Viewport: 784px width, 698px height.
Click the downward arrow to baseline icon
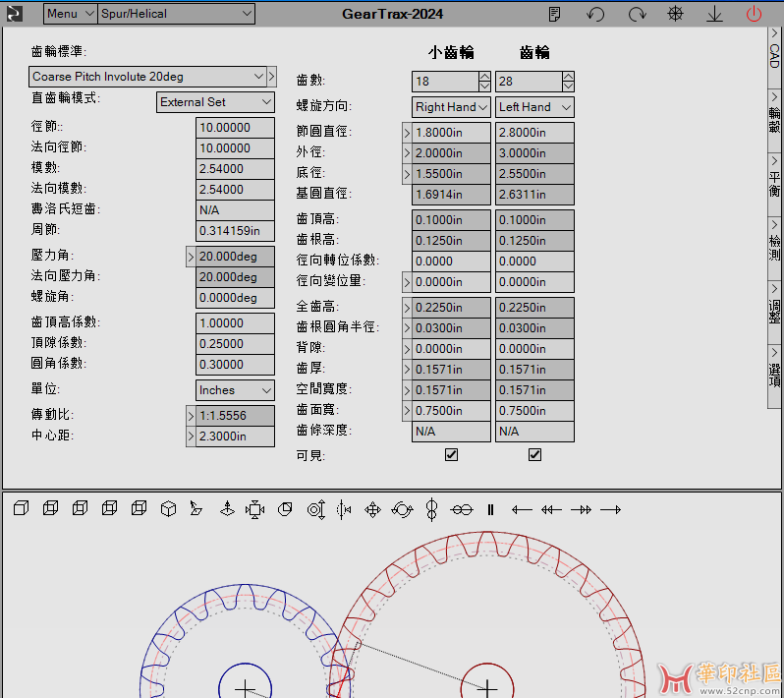[714, 14]
